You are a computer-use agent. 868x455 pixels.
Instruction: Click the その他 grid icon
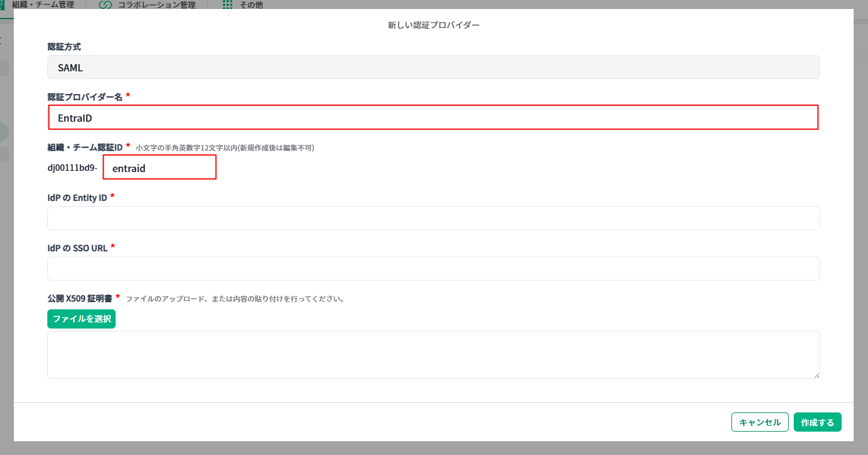point(228,5)
